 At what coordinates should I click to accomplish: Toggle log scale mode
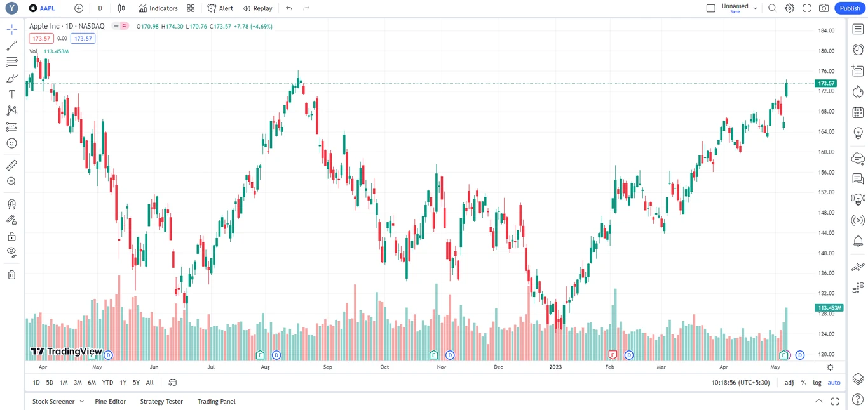point(817,383)
